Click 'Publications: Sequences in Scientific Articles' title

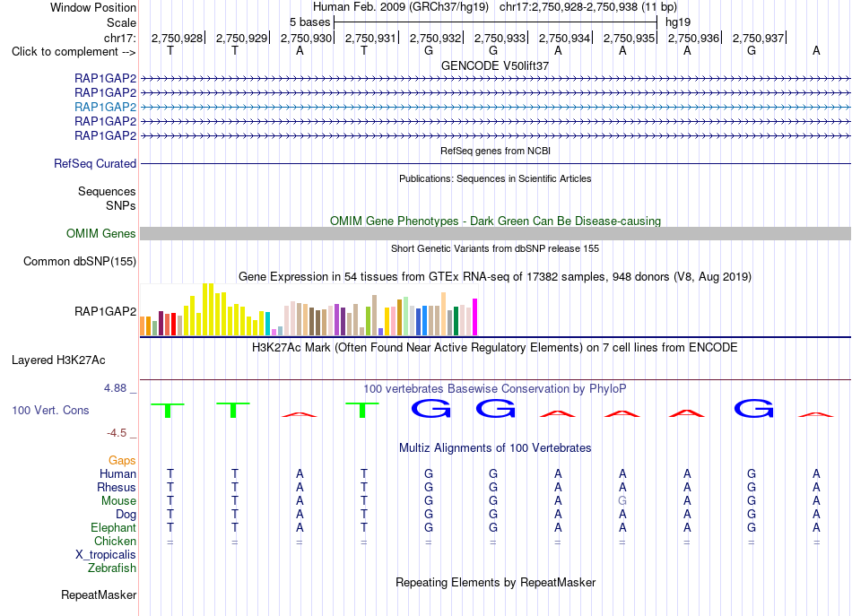495,178
